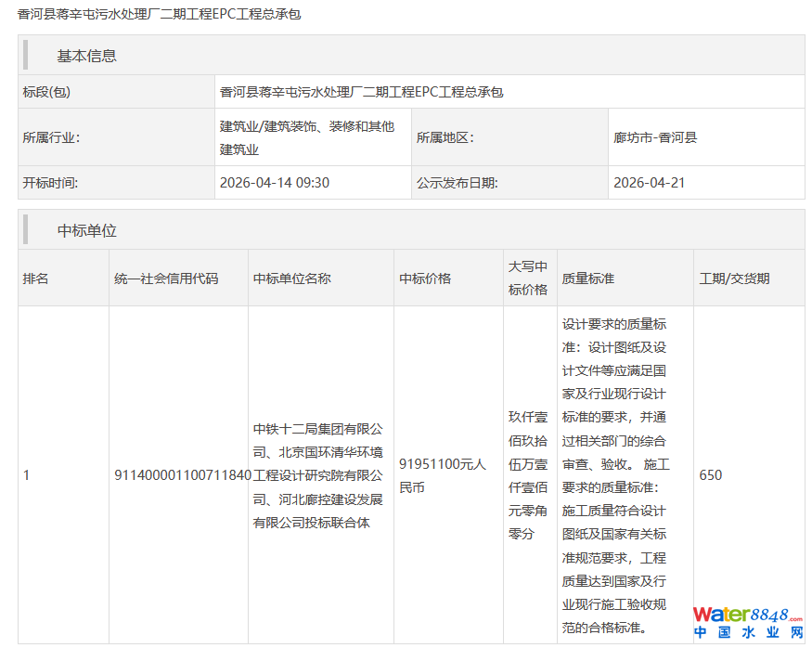Select the credit code 91140000110071184​0 cell
The width and height of the screenshot is (812, 648).
179,475
